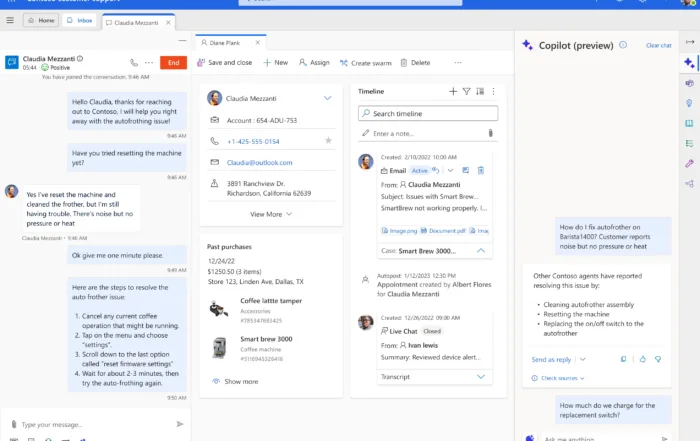700x441 pixels.
Task: Open Coffee latte tamper purchase item
Action: (271, 301)
